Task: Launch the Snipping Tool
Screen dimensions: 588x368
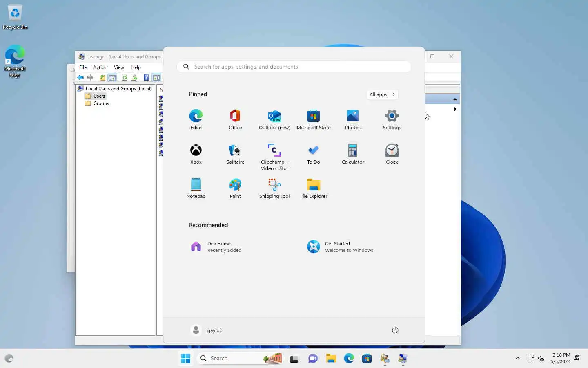Action: [274, 188]
